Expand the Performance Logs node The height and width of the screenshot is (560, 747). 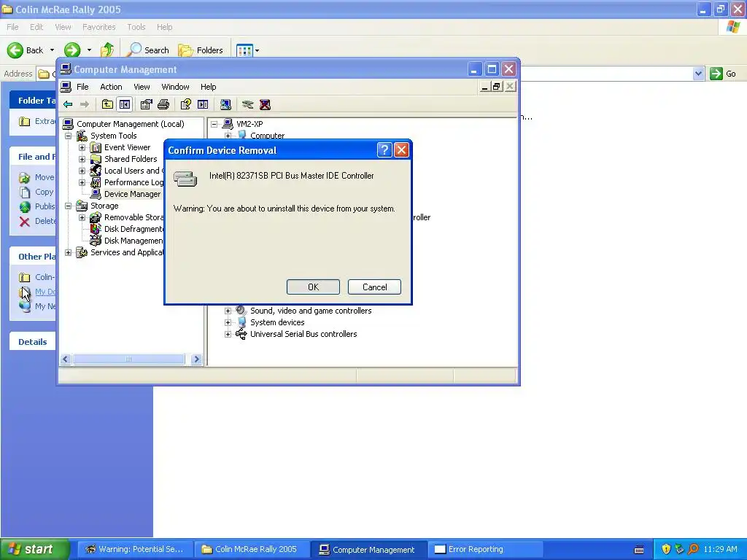coord(82,182)
